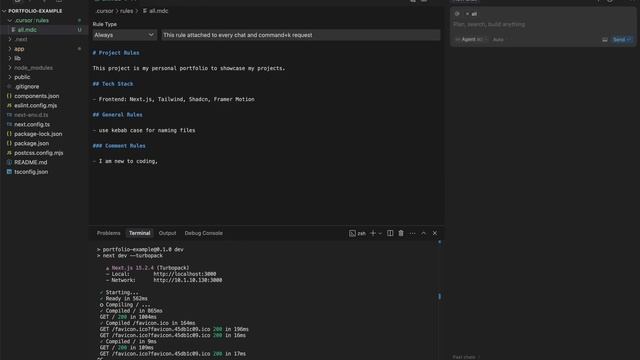Expand the app folder
The image size is (640, 360).
click(10, 49)
